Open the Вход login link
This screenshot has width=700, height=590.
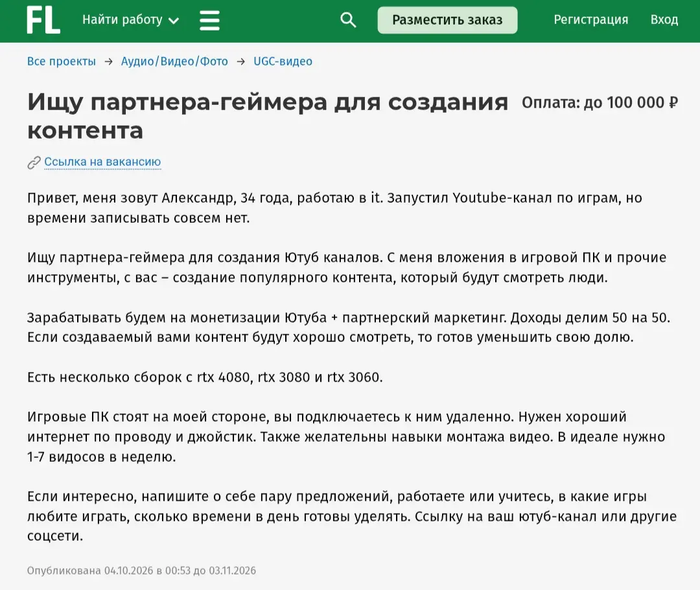(x=664, y=19)
